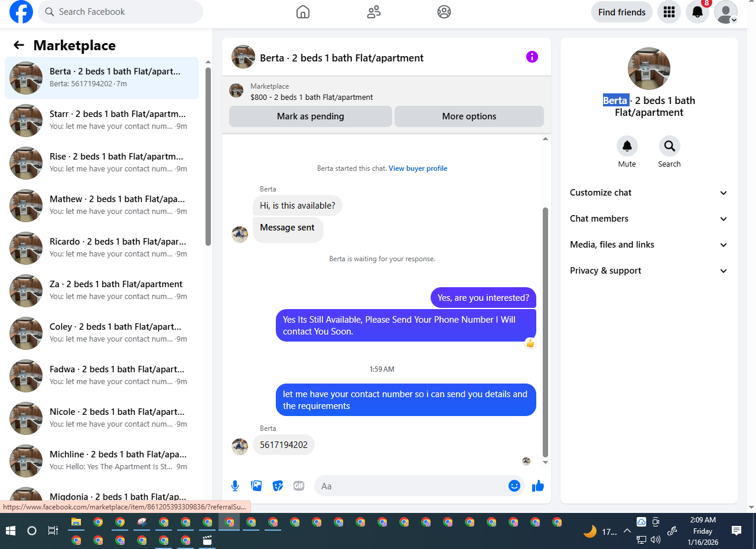Expand Chat members section
The image size is (756, 549).
[649, 219]
